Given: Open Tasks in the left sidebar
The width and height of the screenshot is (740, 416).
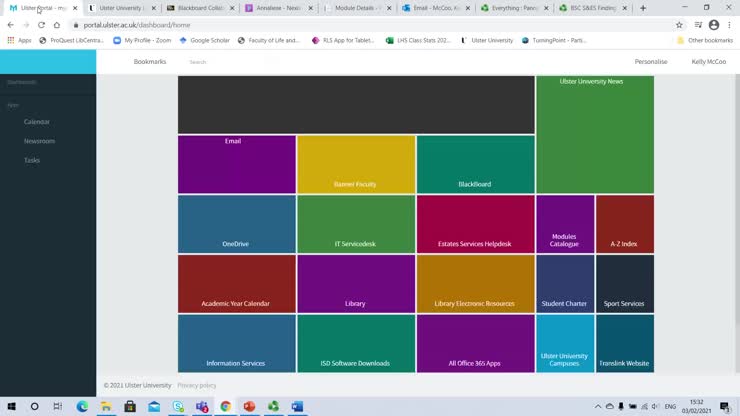Looking at the screenshot, I should (32, 161).
